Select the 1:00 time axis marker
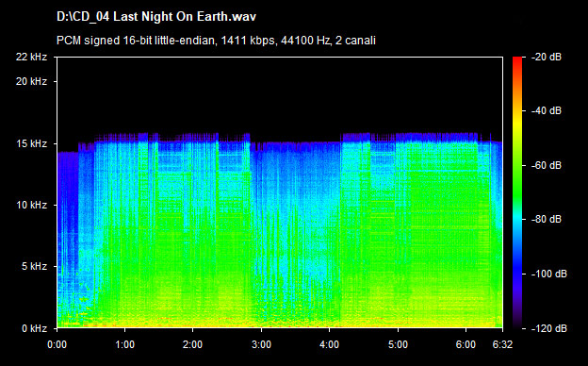Viewport: 588px width, 366px height. coord(125,344)
